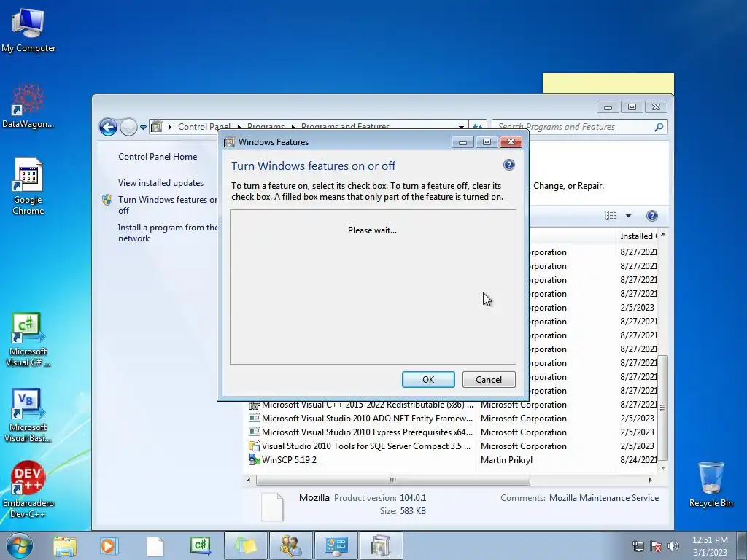This screenshot has width=747, height=560.
Task: Open address bar history dropdown
Action: 461,127
